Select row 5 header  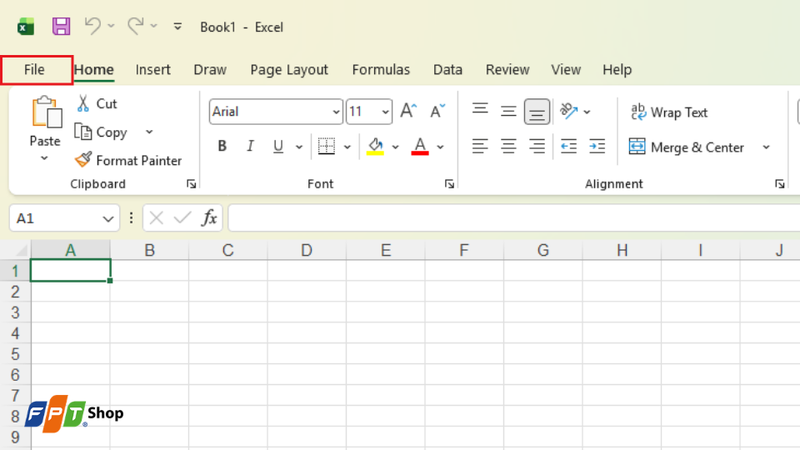(15, 354)
